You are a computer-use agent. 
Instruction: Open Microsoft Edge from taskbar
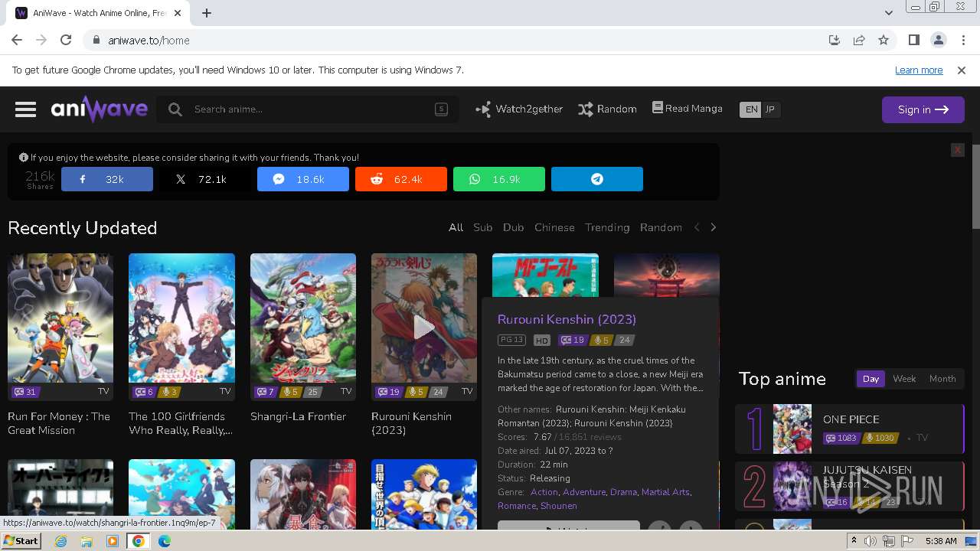(x=164, y=540)
